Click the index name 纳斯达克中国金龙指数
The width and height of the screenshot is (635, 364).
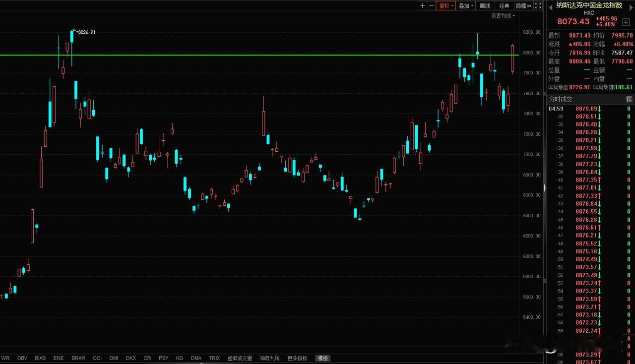point(589,5)
